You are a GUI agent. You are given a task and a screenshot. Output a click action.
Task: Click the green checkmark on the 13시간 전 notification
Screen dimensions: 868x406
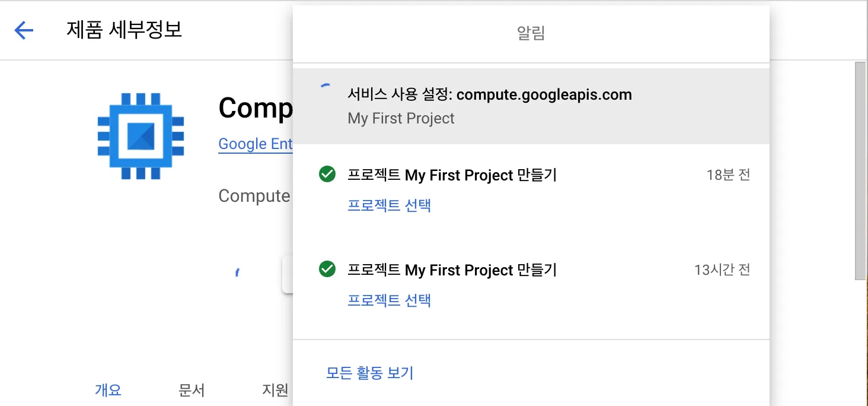point(327,269)
